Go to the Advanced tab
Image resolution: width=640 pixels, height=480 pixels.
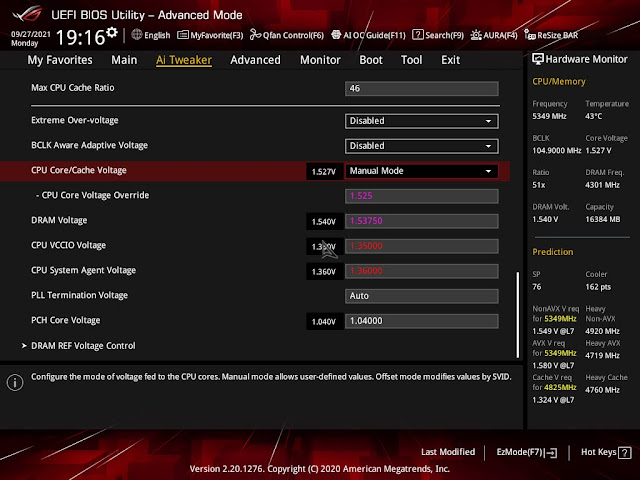pyautogui.click(x=256, y=60)
